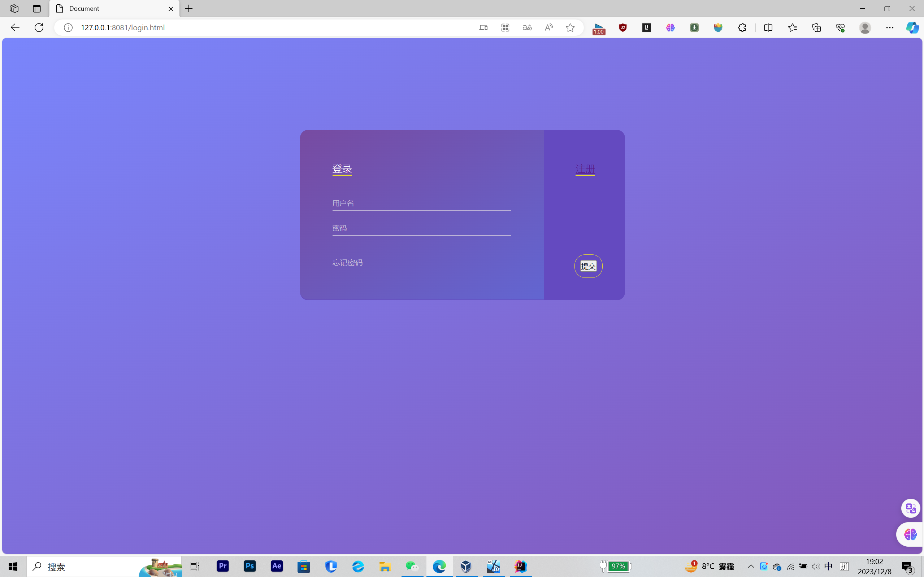The image size is (924, 577).
Task: Open the Collections icon
Action: point(816,27)
